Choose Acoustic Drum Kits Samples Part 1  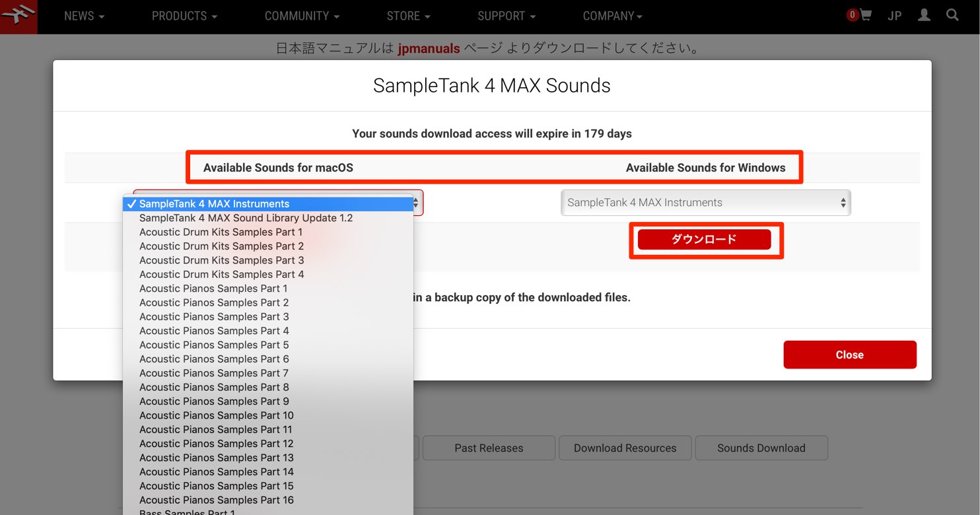(x=268, y=232)
